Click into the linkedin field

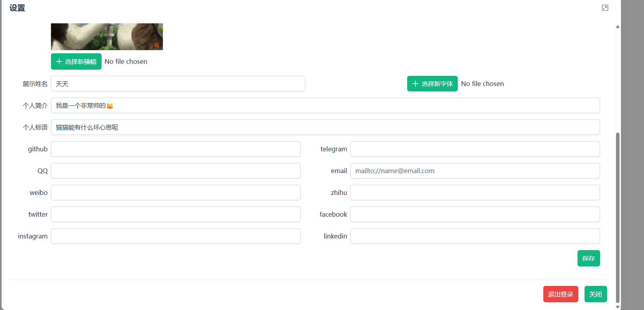[x=475, y=236]
